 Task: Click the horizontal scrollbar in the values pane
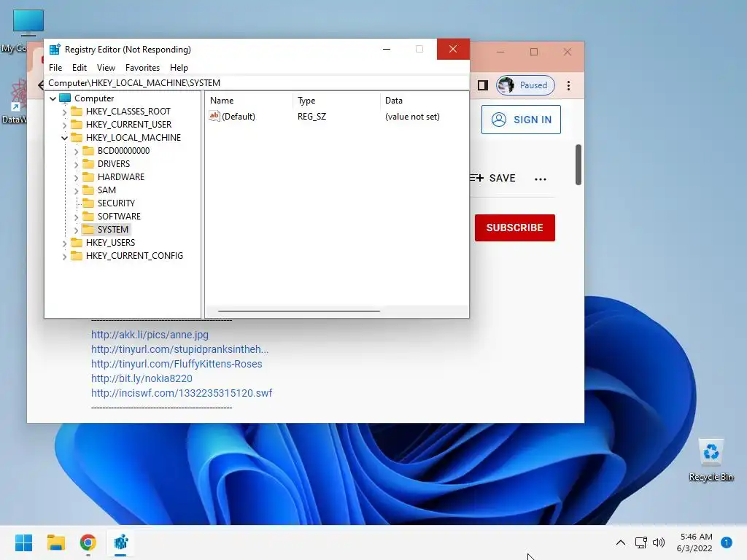(298, 311)
